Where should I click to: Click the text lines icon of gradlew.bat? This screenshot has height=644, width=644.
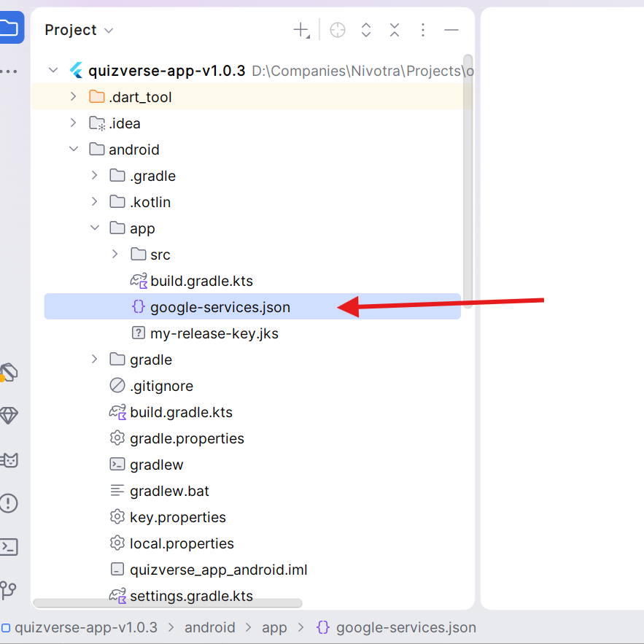[x=117, y=490]
